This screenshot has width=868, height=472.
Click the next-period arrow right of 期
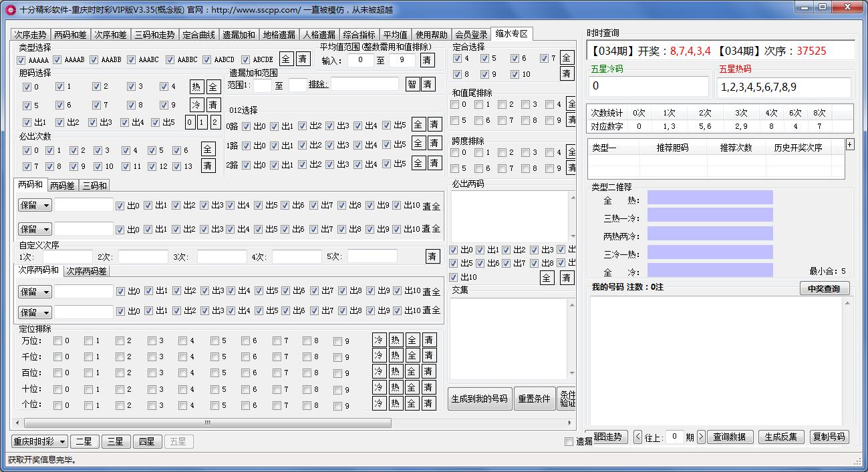[701, 437]
